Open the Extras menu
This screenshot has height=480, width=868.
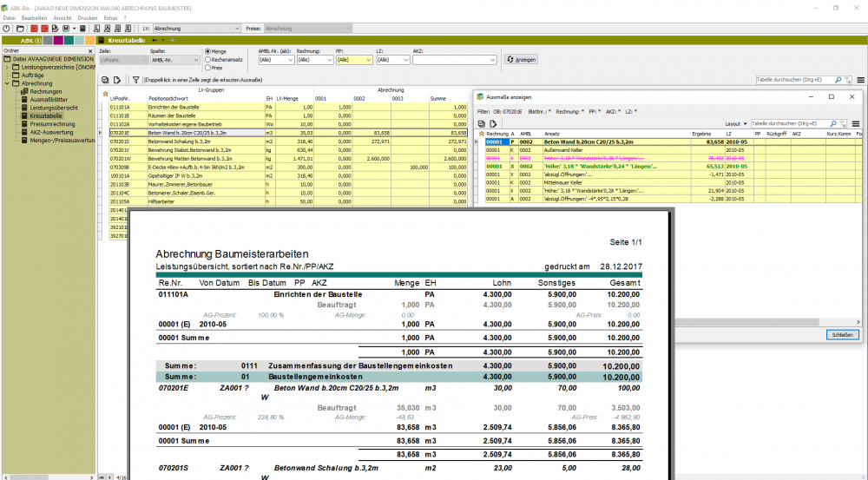click(110, 18)
